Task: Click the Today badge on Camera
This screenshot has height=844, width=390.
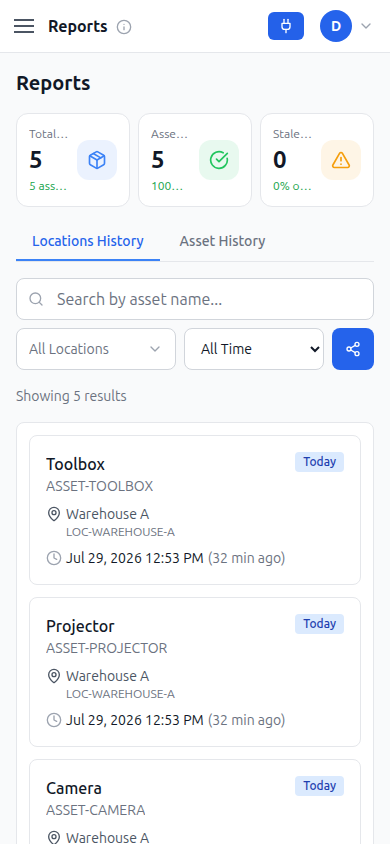Action: (x=320, y=786)
